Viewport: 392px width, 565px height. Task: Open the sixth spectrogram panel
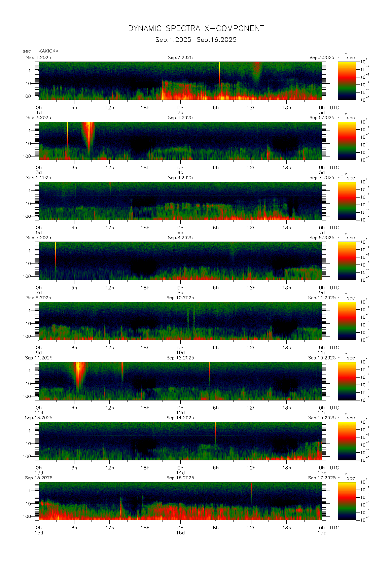click(180, 381)
